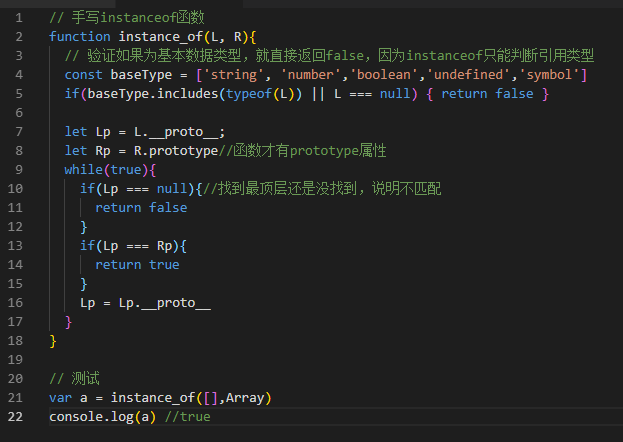Click line number 1 in the gutter

19,18
